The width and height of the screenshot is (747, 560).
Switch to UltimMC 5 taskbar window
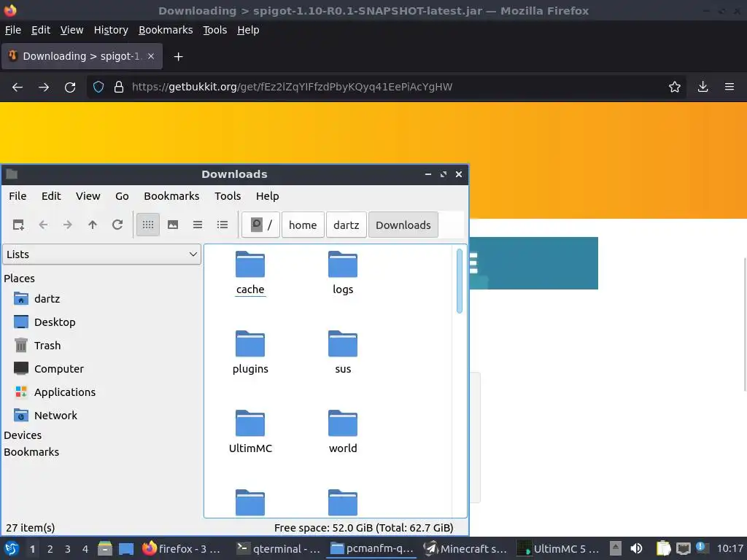click(x=558, y=549)
